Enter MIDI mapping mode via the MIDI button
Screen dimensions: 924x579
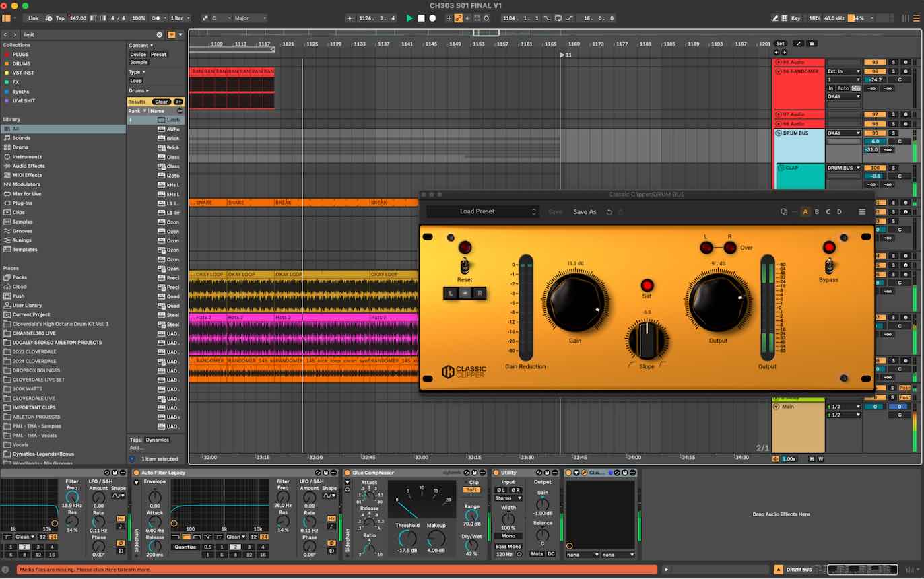(x=816, y=18)
